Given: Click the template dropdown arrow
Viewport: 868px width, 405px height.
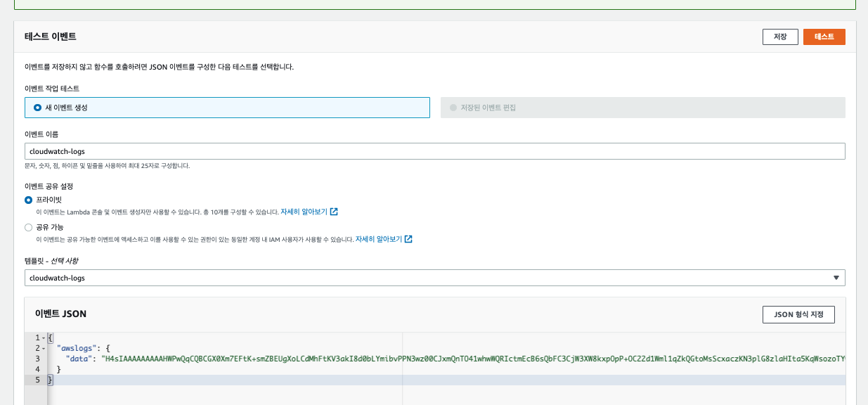Looking at the screenshot, I should point(836,278).
